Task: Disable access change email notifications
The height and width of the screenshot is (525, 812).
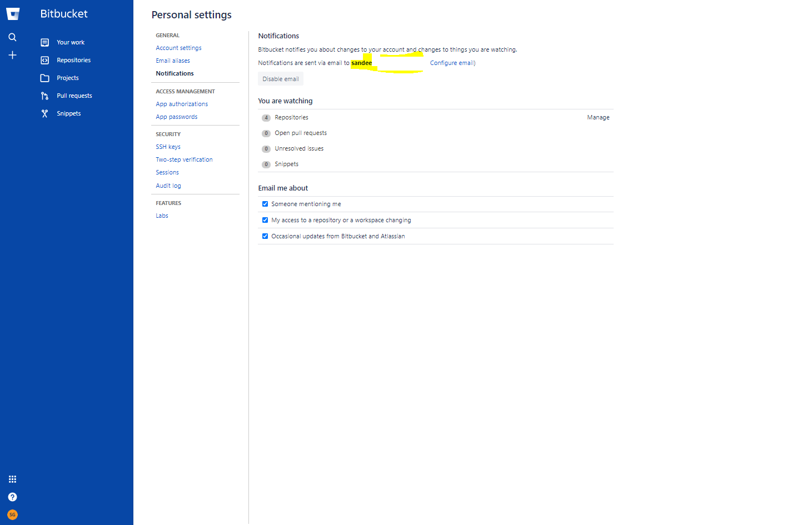Action: point(265,220)
